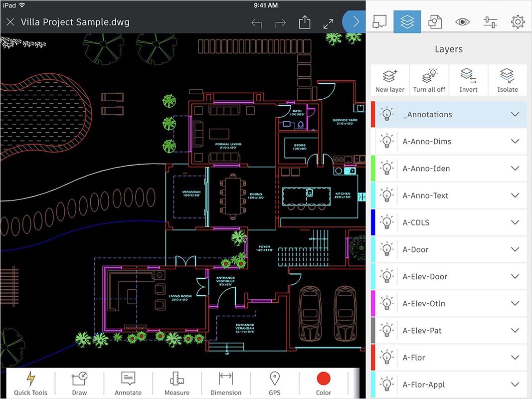Open drawing Settings with the gear icon
532x399 pixels.
click(x=518, y=21)
